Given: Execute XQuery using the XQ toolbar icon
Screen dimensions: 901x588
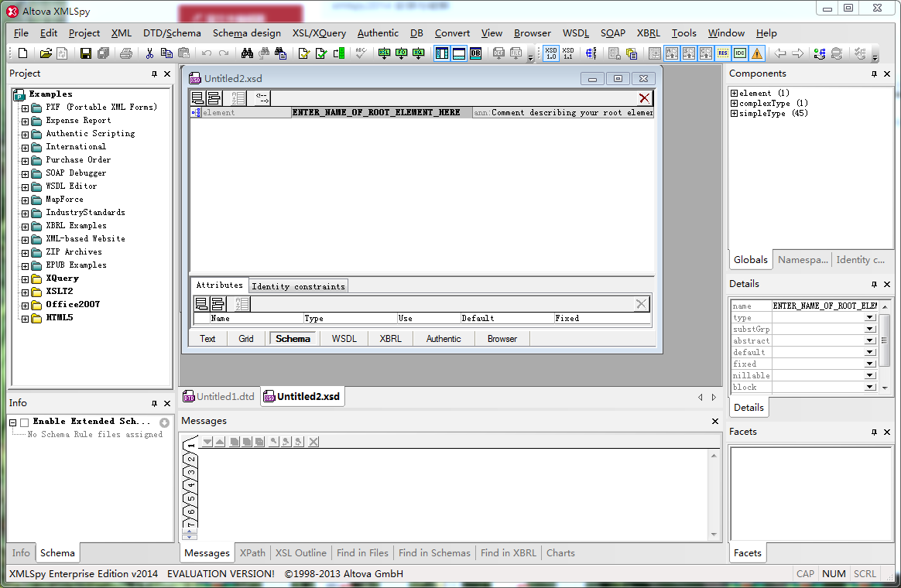Looking at the screenshot, I should tap(419, 53).
